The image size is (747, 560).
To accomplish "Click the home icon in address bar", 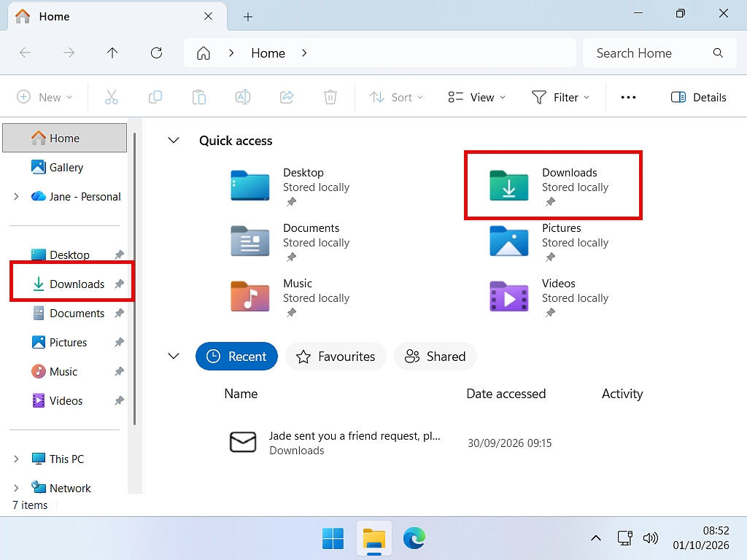I will (x=204, y=52).
